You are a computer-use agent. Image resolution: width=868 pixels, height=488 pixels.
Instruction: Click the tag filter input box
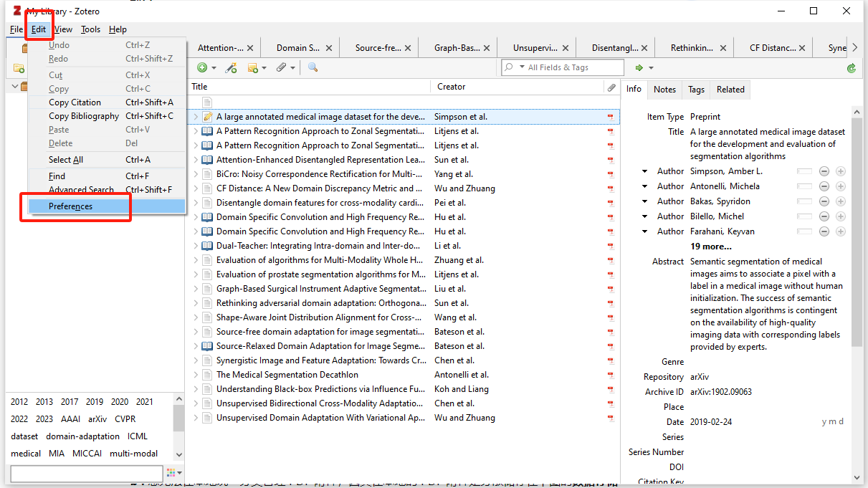pyautogui.click(x=87, y=473)
